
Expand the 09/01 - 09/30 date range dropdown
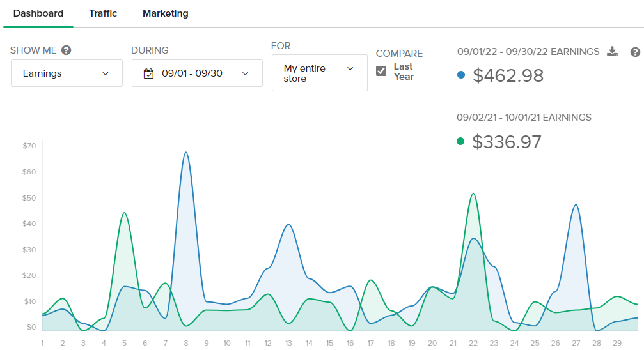197,73
